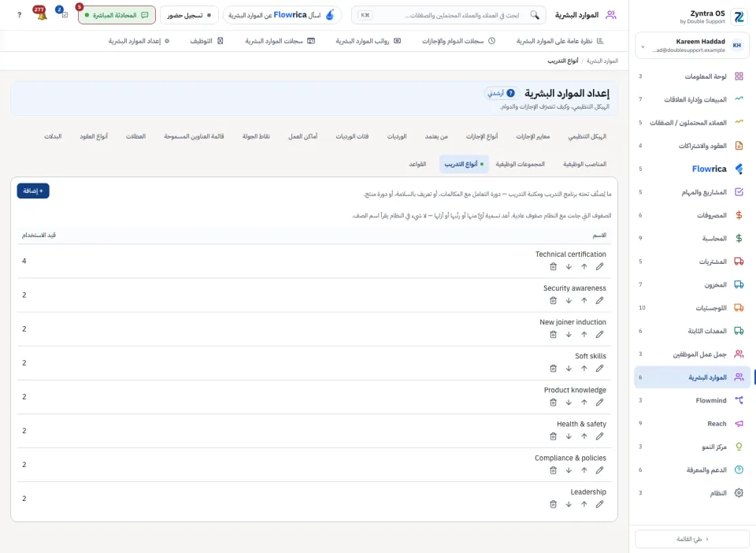Edit the Health & safety entry

tap(599, 436)
